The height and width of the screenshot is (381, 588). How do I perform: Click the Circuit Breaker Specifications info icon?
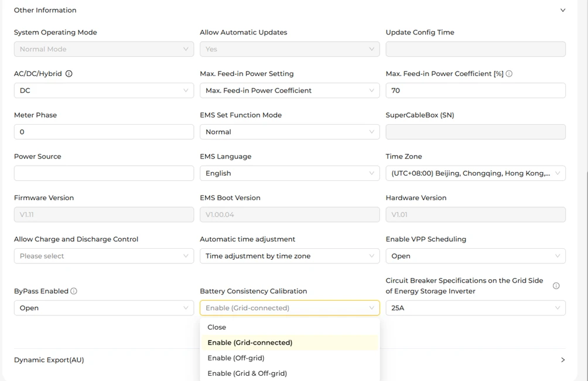click(556, 286)
